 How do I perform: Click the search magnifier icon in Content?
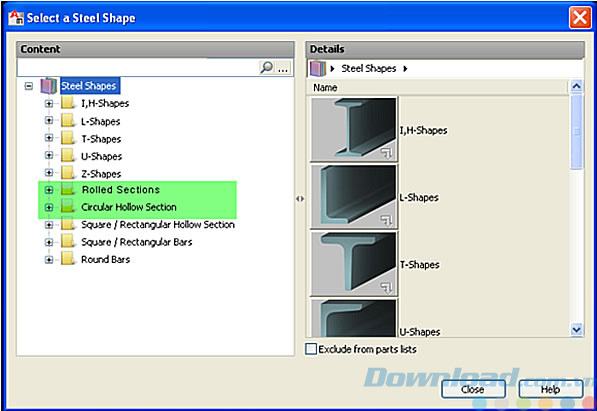point(267,67)
